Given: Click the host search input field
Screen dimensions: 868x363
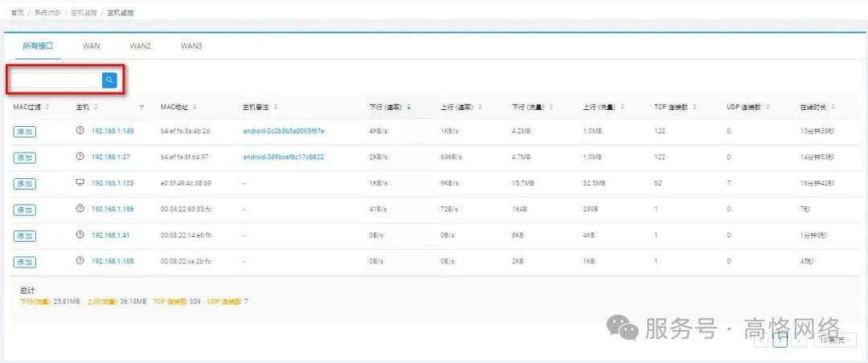Looking at the screenshot, I should [56, 80].
